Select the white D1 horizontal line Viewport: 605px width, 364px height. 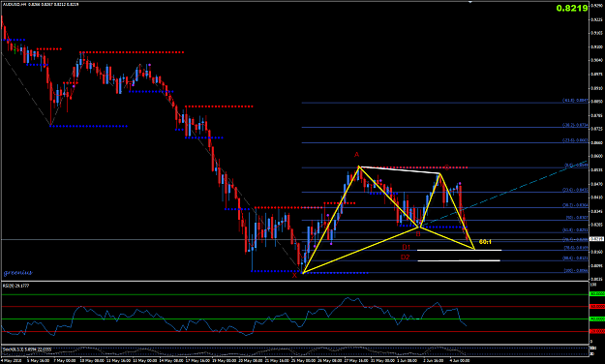click(459, 250)
